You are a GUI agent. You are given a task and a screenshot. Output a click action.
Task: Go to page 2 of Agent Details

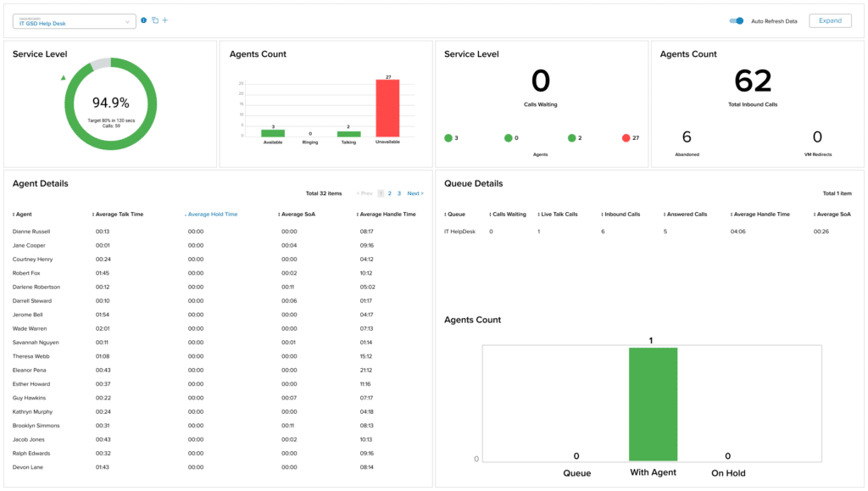[390, 193]
